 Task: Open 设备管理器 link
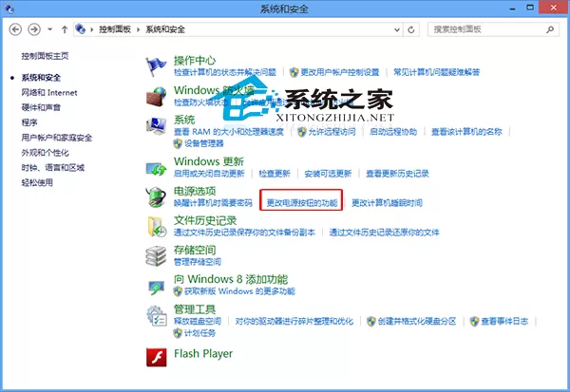[204, 143]
